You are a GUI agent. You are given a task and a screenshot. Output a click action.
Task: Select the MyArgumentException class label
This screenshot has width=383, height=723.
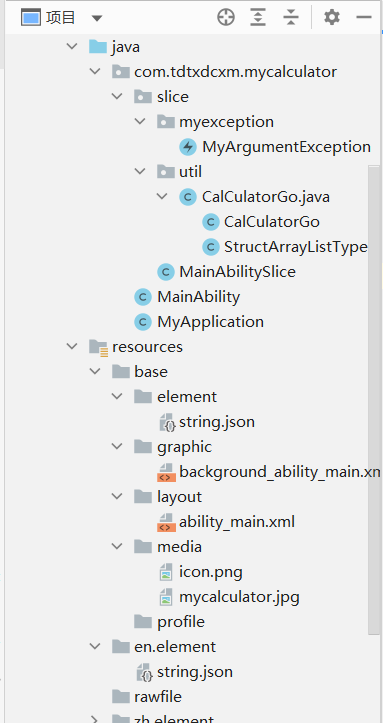[286, 147]
